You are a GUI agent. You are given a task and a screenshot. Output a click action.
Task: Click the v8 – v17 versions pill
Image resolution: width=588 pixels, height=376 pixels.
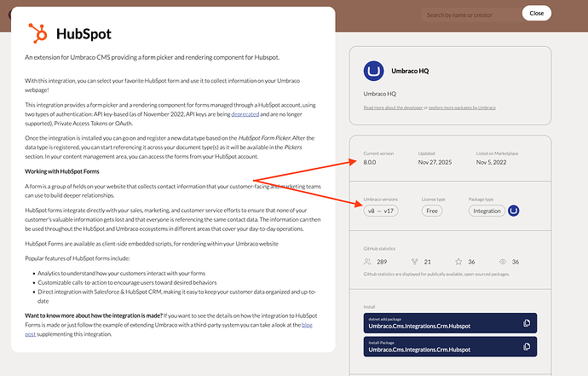click(381, 211)
